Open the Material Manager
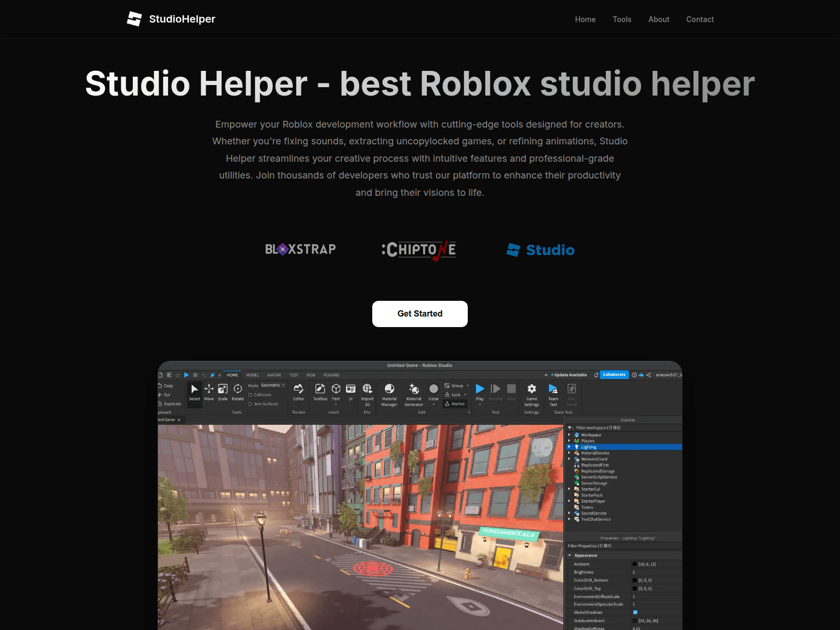This screenshot has width=840, height=630. coord(390,395)
